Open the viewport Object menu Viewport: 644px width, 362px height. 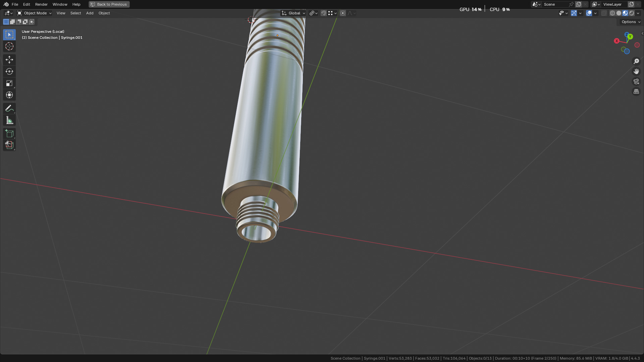click(x=104, y=13)
